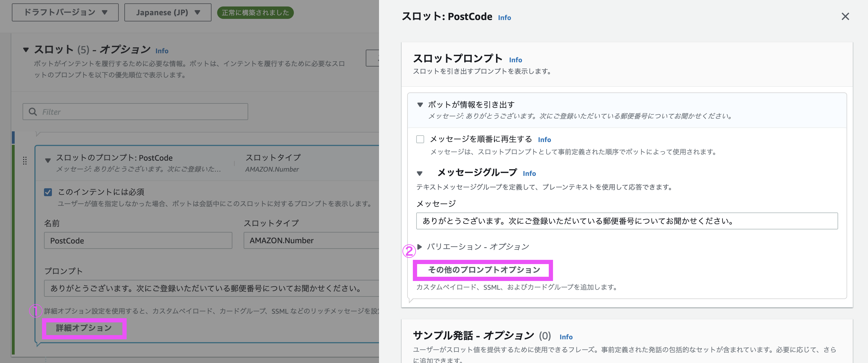Click the メッセージ text field
Viewport: 868px width, 363px height.
pyautogui.click(x=627, y=221)
